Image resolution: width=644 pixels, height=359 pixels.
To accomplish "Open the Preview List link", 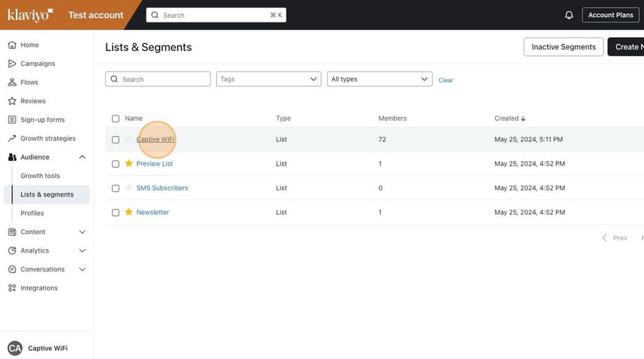I will tap(155, 164).
